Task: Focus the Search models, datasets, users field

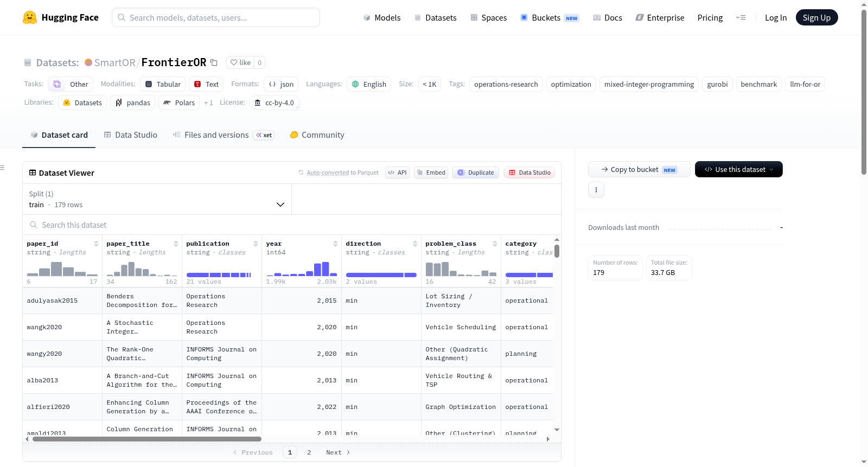Action: pos(216,17)
